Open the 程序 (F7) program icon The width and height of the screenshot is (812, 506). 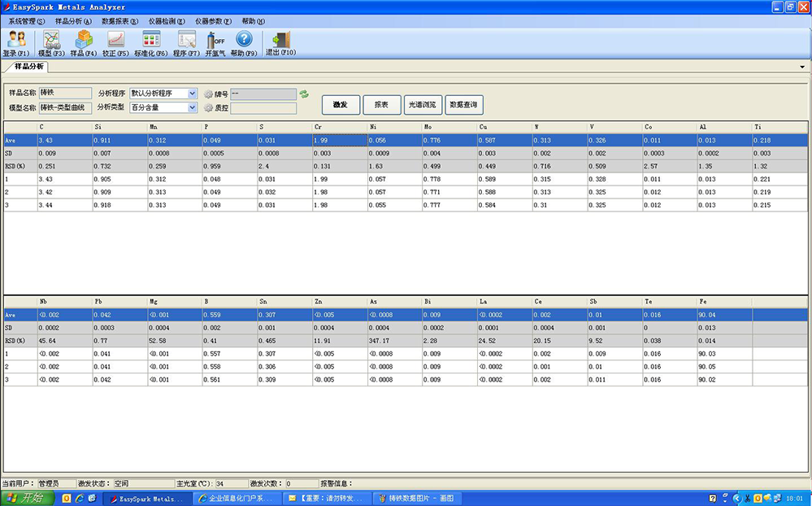(186, 42)
